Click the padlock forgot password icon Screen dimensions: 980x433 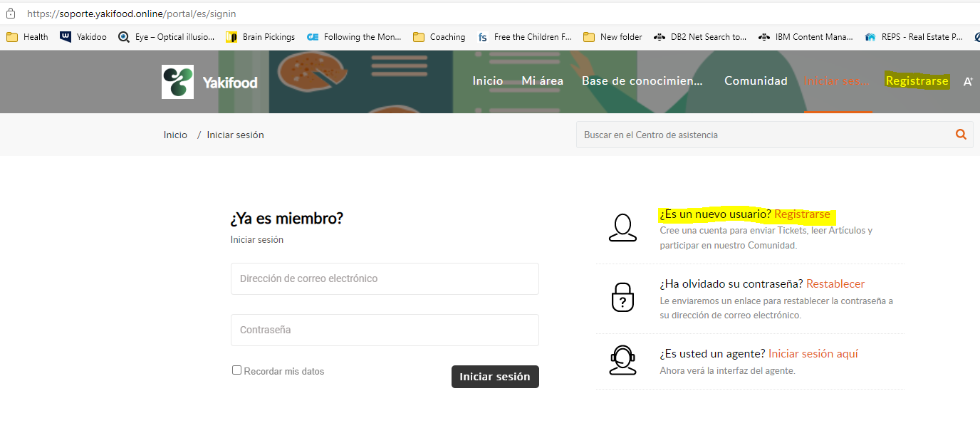(x=622, y=297)
